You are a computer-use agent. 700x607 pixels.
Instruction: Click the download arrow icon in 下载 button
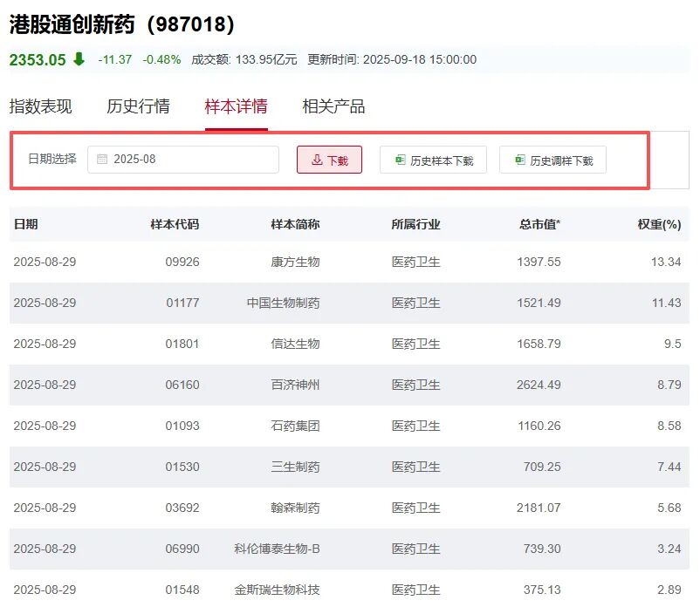coord(317,160)
